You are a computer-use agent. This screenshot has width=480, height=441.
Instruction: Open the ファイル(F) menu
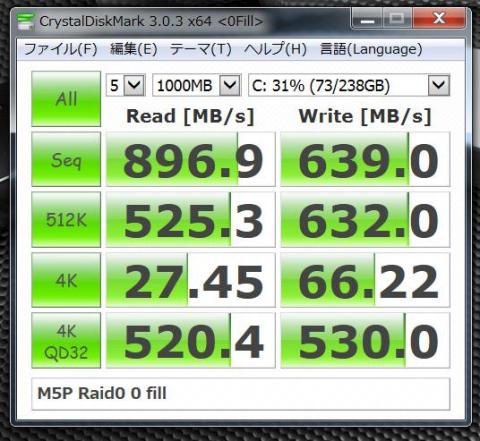coord(60,49)
